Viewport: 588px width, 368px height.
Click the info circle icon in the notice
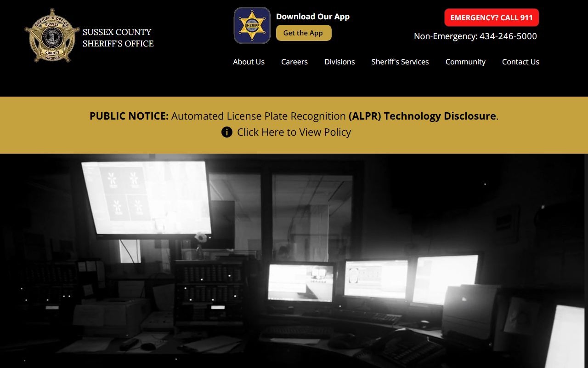227,132
